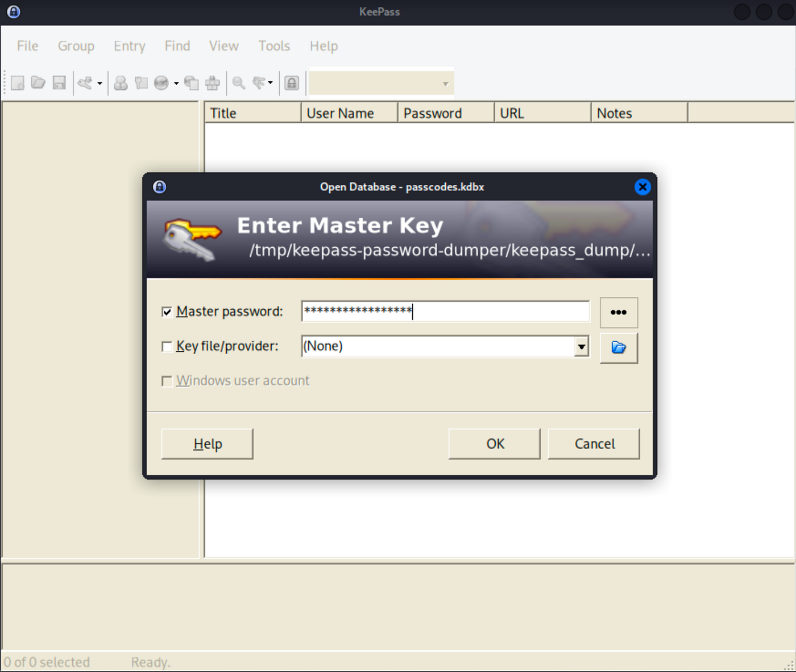
Task: Click the KeePass lock icon in main title bar
Action: (14, 11)
